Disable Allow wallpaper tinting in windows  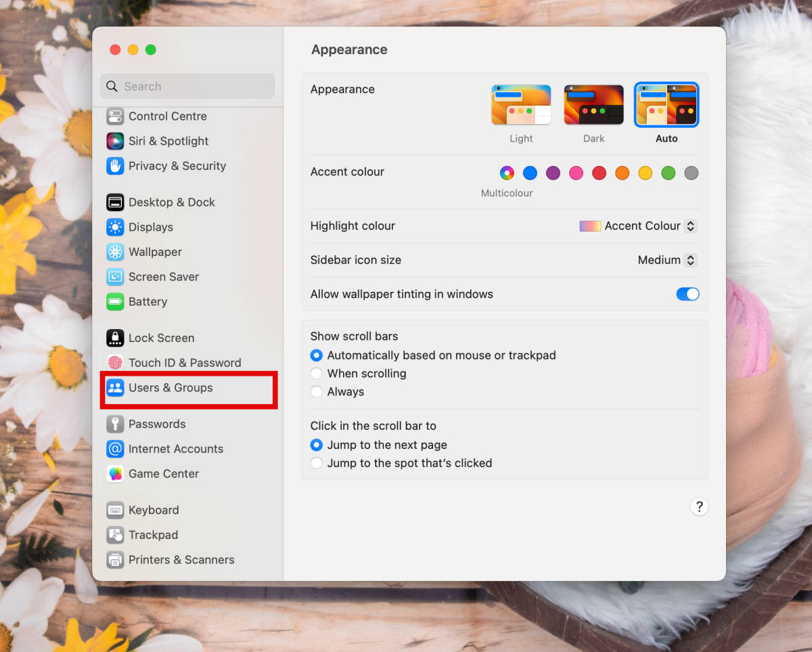(687, 294)
